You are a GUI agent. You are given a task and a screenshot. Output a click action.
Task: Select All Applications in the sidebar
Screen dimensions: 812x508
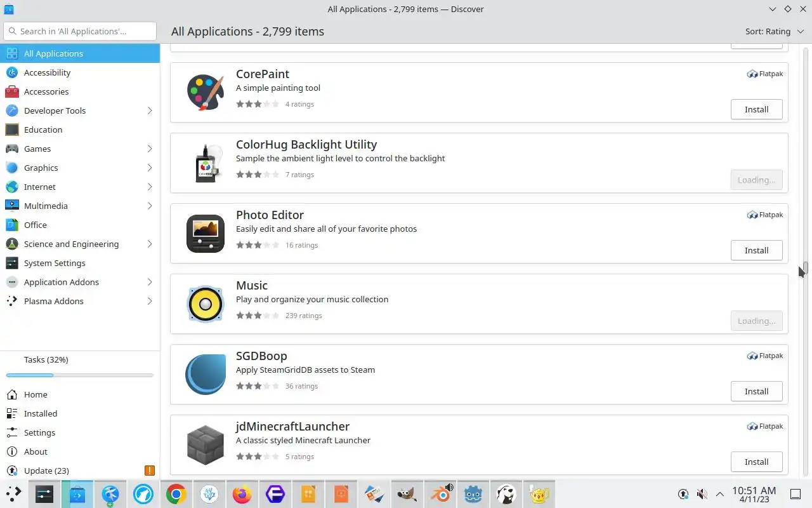(80, 53)
